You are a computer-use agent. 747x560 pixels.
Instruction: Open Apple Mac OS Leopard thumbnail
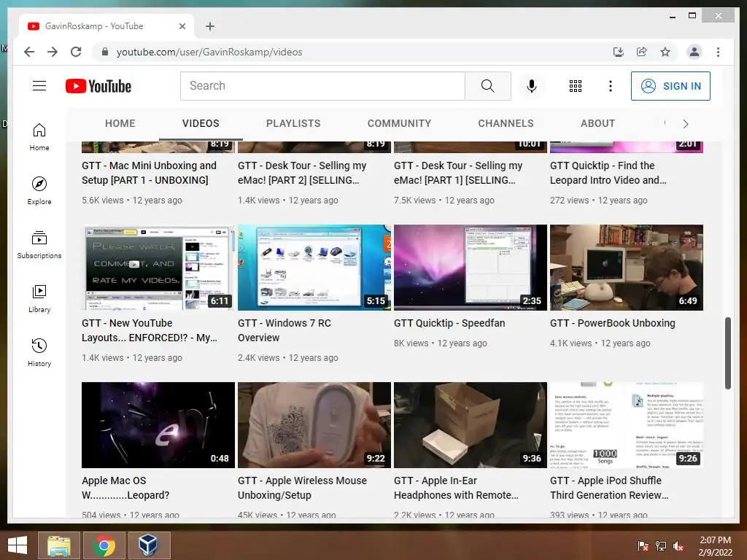(x=158, y=425)
